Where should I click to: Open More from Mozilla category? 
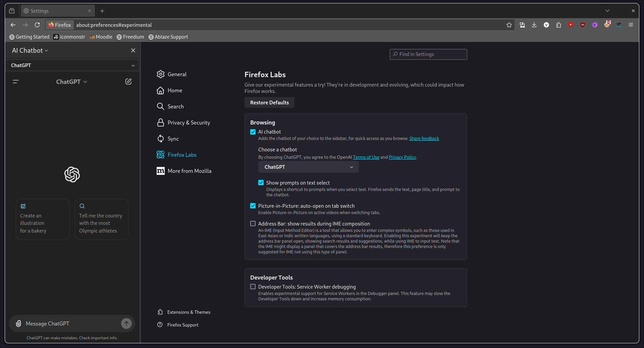coord(184,171)
